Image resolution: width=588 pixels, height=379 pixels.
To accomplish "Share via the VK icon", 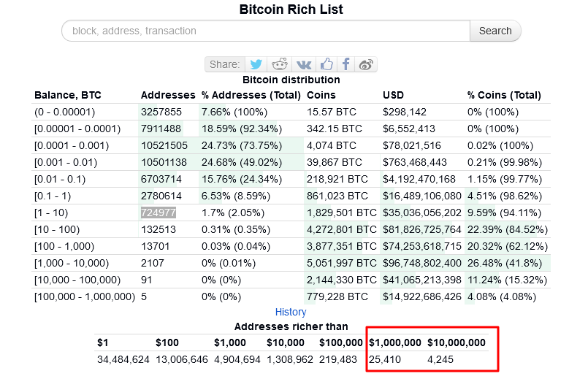I will 304,64.
